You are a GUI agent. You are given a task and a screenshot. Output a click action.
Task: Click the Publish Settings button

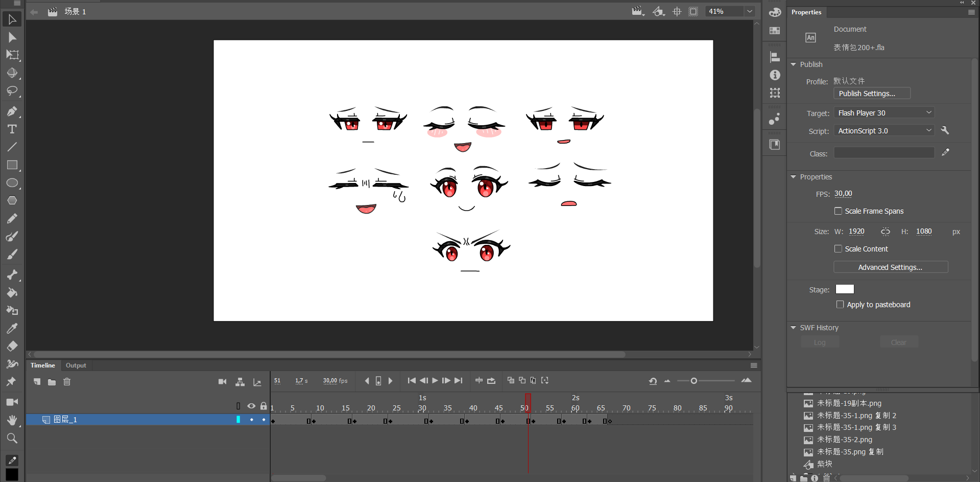pos(872,94)
